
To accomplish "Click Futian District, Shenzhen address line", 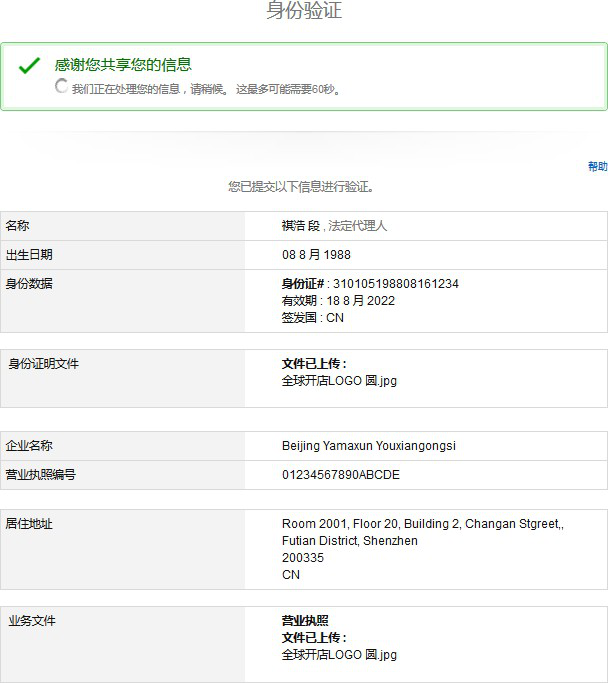I will (x=350, y=541).
